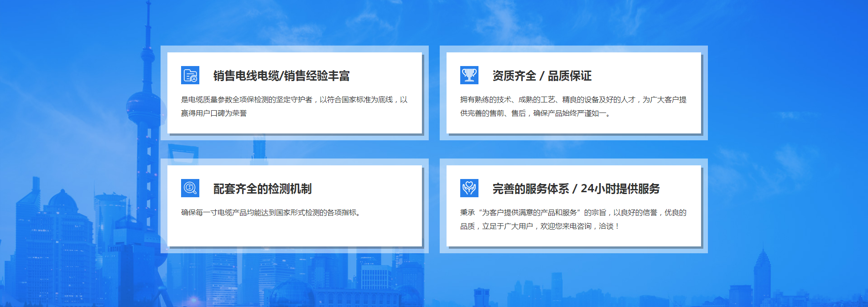The width and height of the screenshot is (868, 307).
Task: Select the sentence 确保每一寸电缆产品均能达到国家形式检测
Action: tap(272, 213)
